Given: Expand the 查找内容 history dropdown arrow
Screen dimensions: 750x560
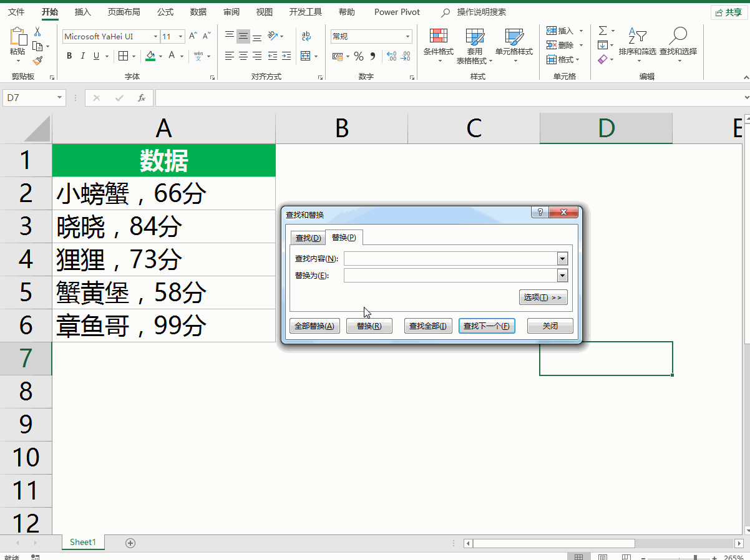Looking at the screenshot, I should coord(562,259).
